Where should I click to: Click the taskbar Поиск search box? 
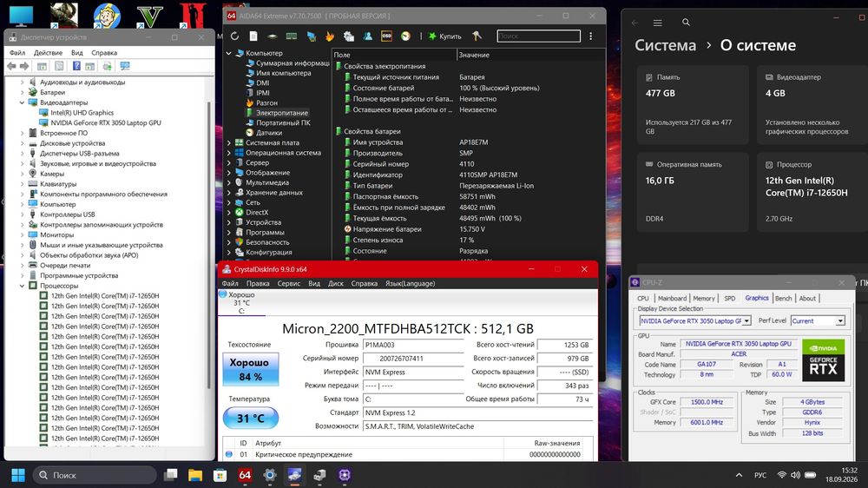(95, 475)
